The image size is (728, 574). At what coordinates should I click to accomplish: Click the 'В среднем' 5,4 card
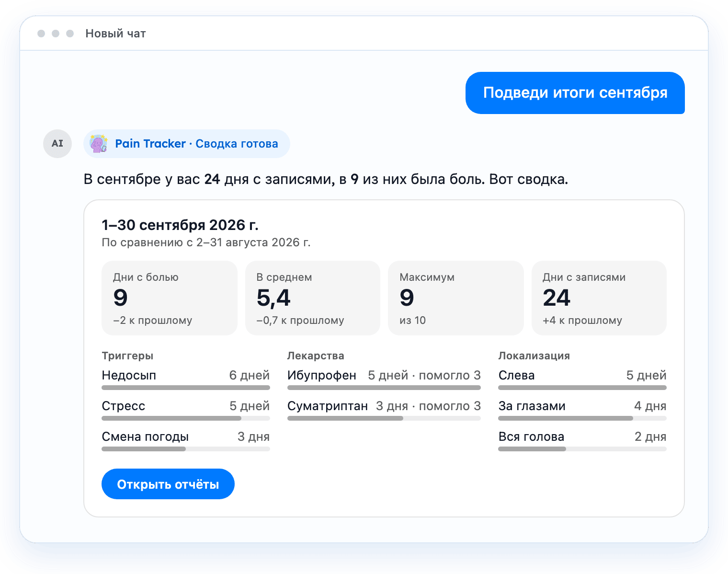point(313,298)
